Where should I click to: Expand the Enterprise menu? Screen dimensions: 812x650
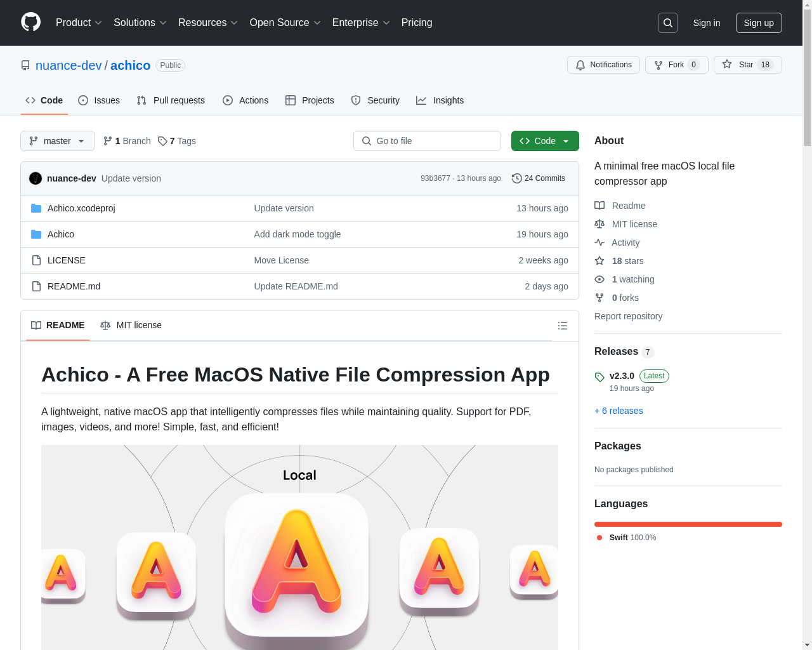(361, 23)
